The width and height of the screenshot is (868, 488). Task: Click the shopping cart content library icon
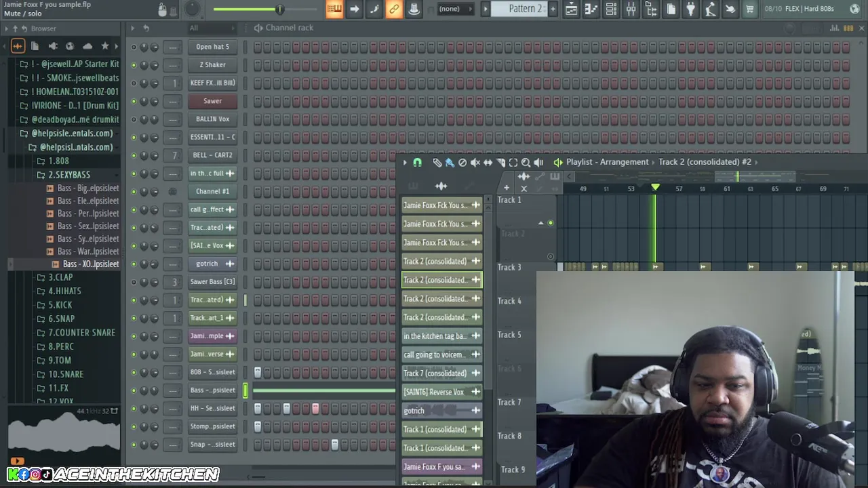[749, 9]
